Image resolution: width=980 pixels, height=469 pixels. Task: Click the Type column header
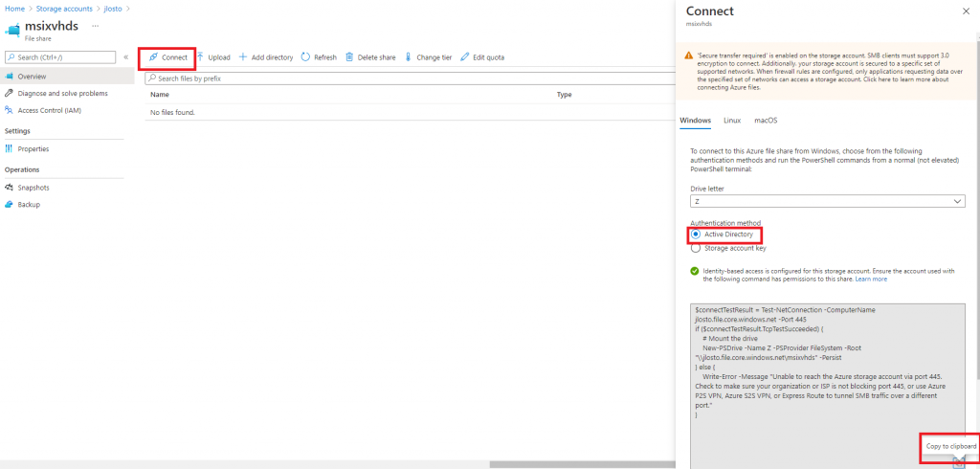[565, 95]
